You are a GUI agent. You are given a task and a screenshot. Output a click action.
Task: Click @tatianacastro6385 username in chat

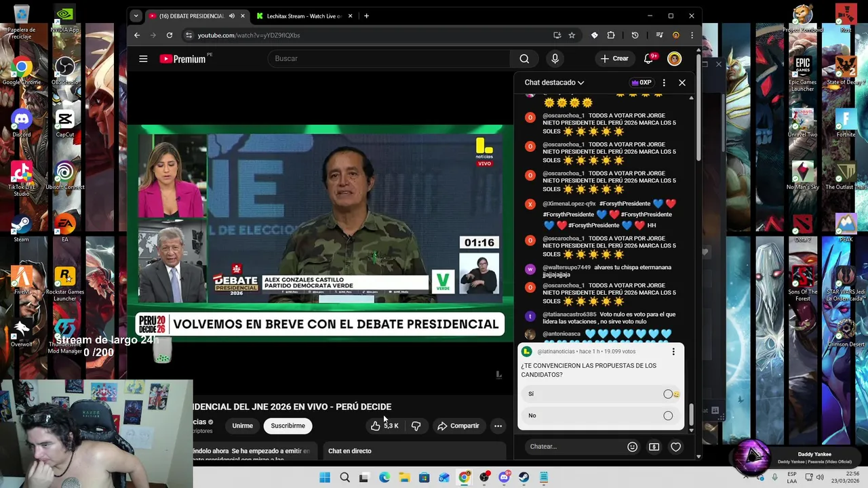[570, 314]
